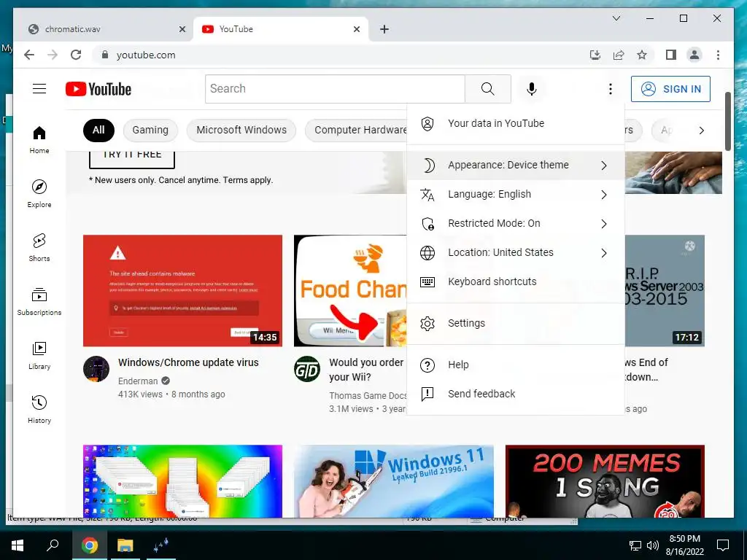The height and width of the screenshot is (560, 747).
Task: Open a new Chrome tab
Action: point(384,29)
